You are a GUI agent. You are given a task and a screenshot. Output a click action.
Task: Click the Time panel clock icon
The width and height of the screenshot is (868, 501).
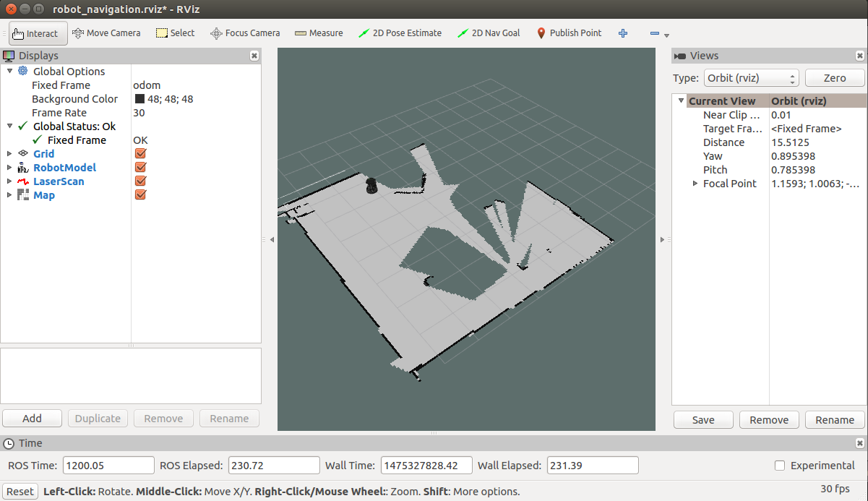[9, 443]
